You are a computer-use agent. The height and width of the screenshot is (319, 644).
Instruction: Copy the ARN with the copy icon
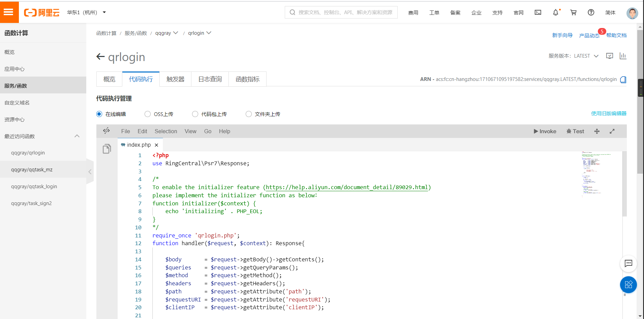(623, 80)
